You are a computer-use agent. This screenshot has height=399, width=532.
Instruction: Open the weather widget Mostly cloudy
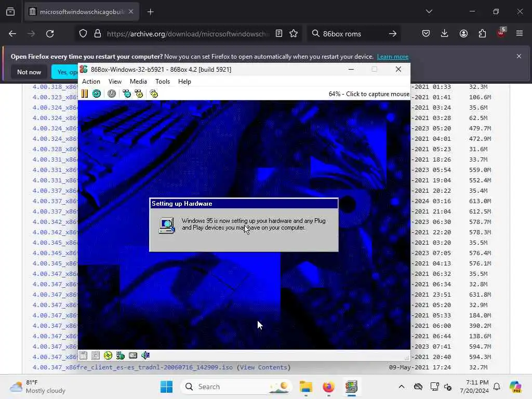(x=37, y=387)
